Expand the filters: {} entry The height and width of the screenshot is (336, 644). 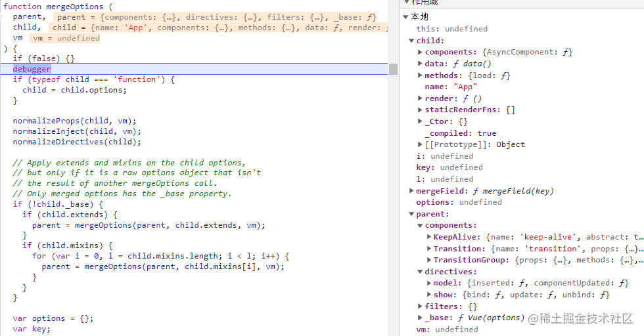pyautogui.click(x=420, y=306)
